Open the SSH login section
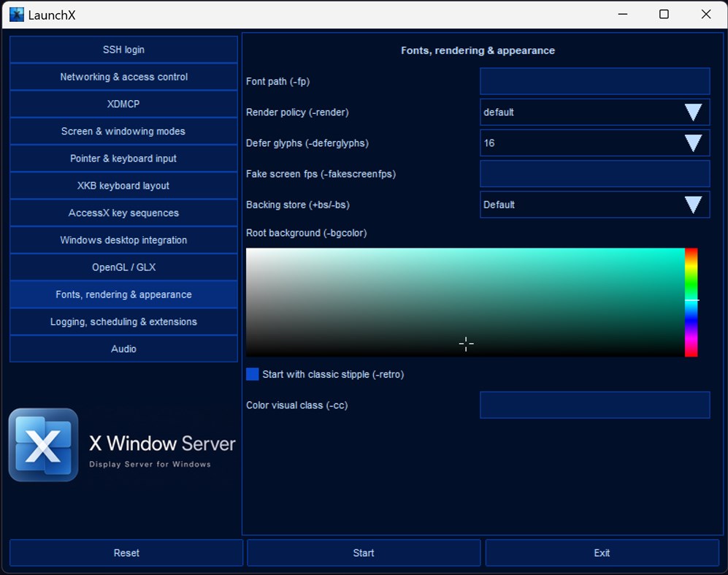The width and height of the screenshot is (728, 575). pyautogui.click(x=123, y=50)
